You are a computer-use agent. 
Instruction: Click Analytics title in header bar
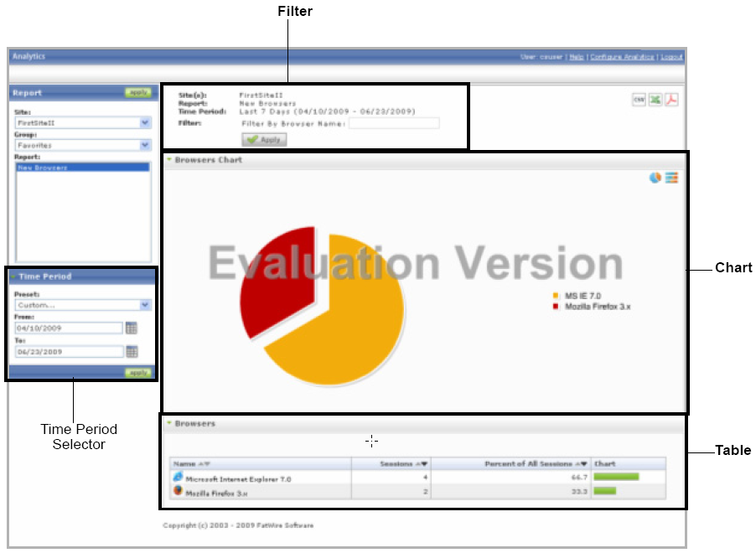pos(29,56)
